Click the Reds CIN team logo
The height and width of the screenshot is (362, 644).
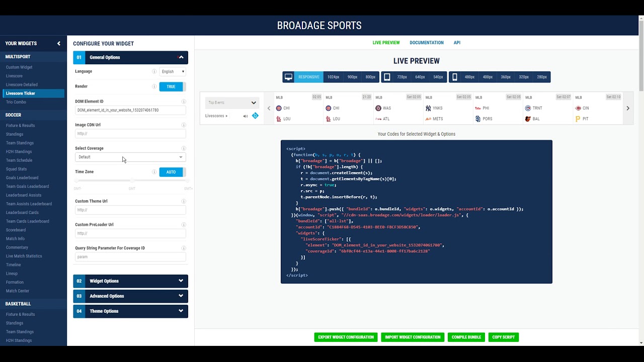[578, 108]
